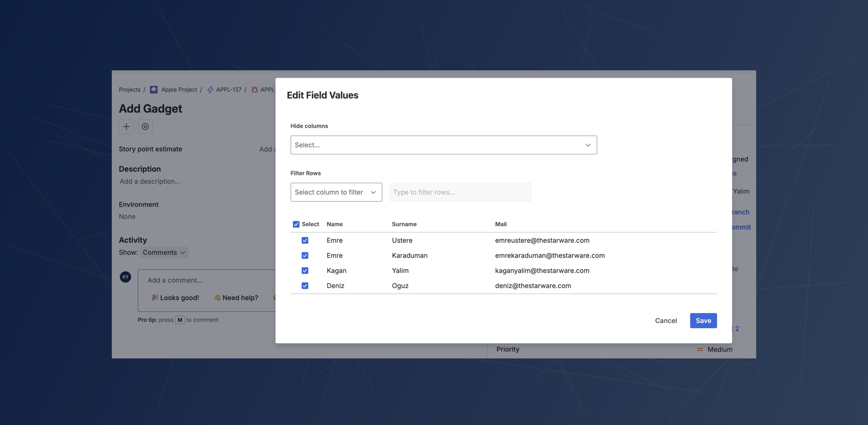The image size is (868, 425).
Task: Disable the checkbox for Deniz Oguz row
Action: pyautogui.click(x=305, y=286)
